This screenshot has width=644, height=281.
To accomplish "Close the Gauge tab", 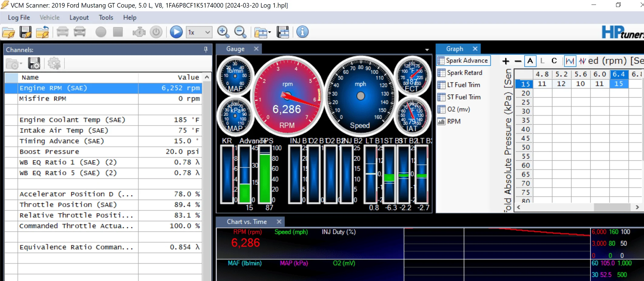I will 256,49.
